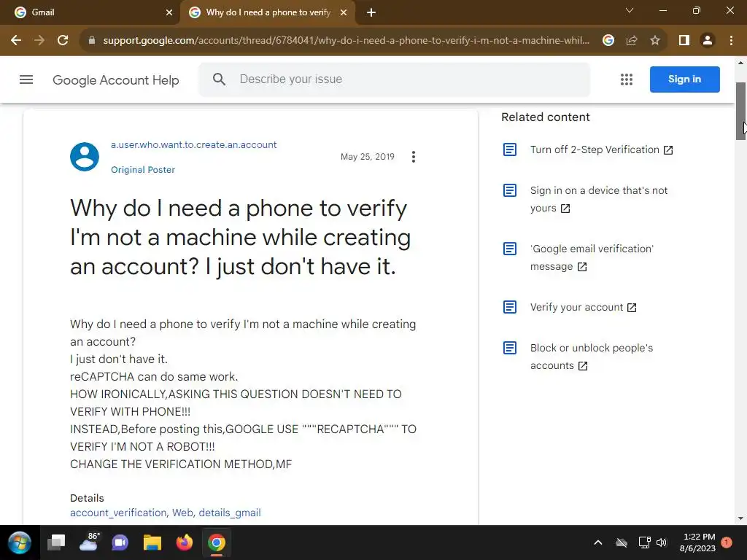
Task: Open the notification badge in the tray
Action: (727, 542)
